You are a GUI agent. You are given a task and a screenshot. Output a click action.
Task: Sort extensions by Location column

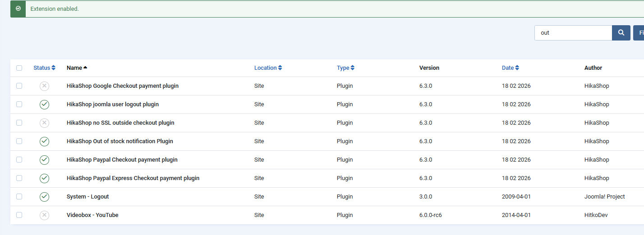tap(268, 68)
